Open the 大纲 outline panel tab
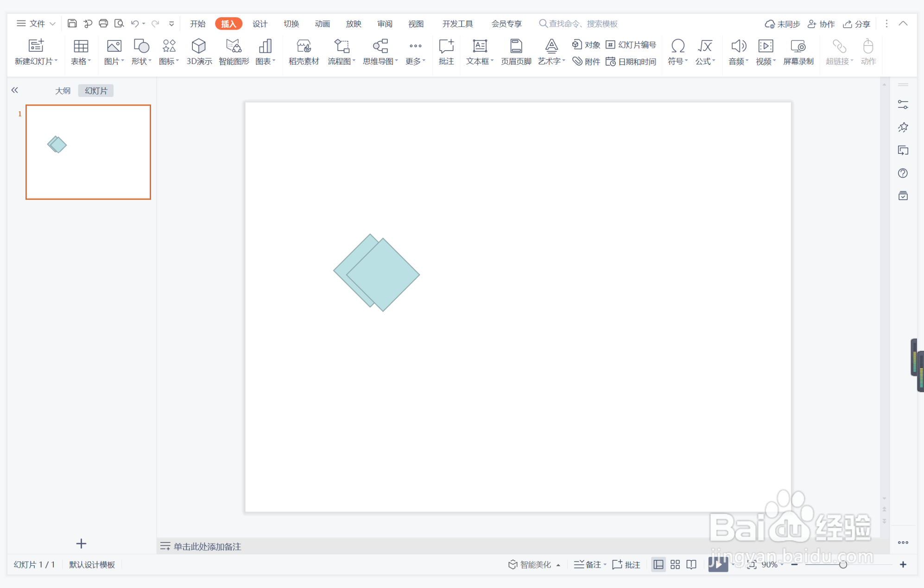This screenshot has width=924, height=588. pyautogui.click(x=63, y=91)
